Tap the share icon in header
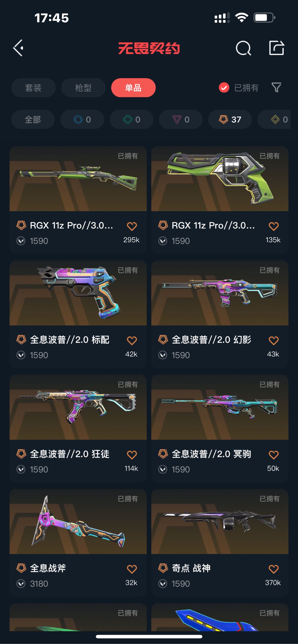The image size is (298, 644). 276,48
